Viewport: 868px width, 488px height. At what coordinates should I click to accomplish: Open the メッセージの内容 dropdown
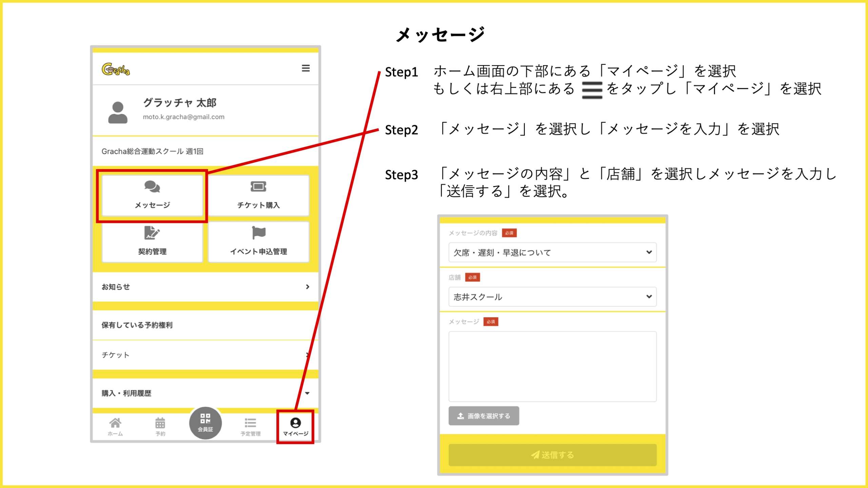pyautogui.click(x=552, y=252)
